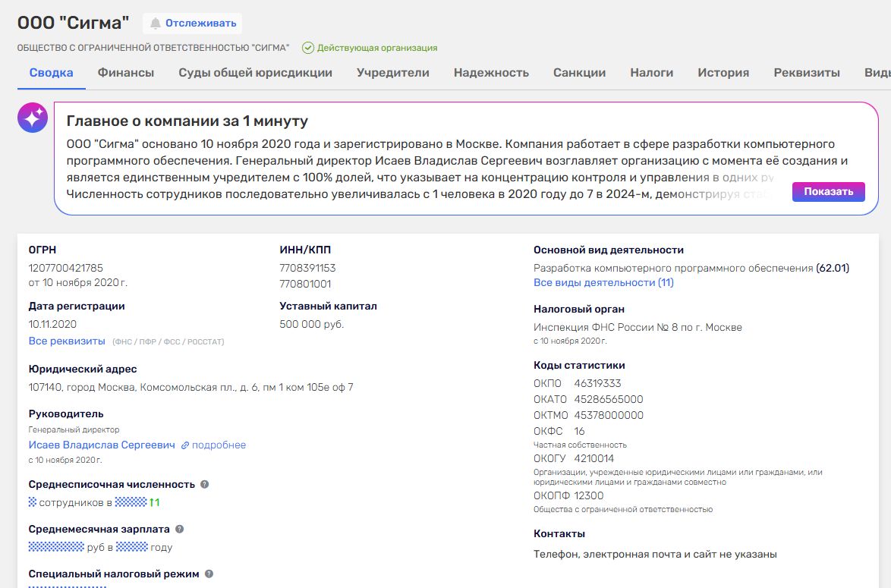Open the Налоги tab
The image size is (891, 588).
651,73
